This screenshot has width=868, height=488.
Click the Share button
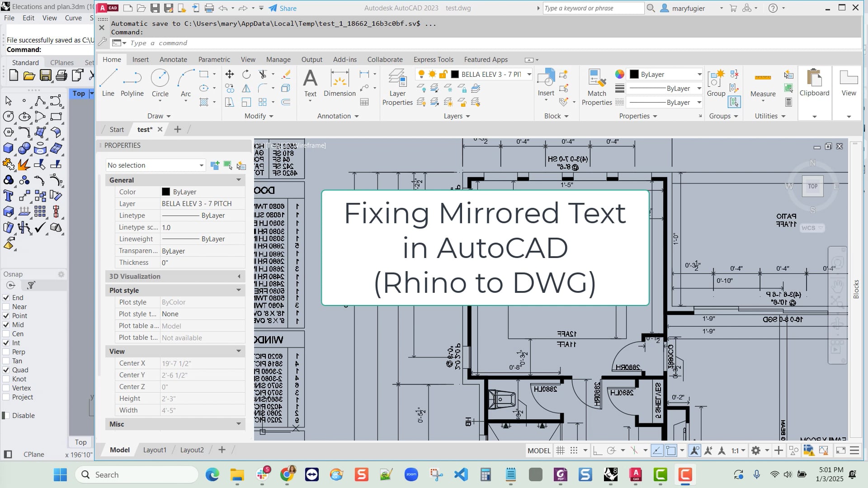coord(283,8)
